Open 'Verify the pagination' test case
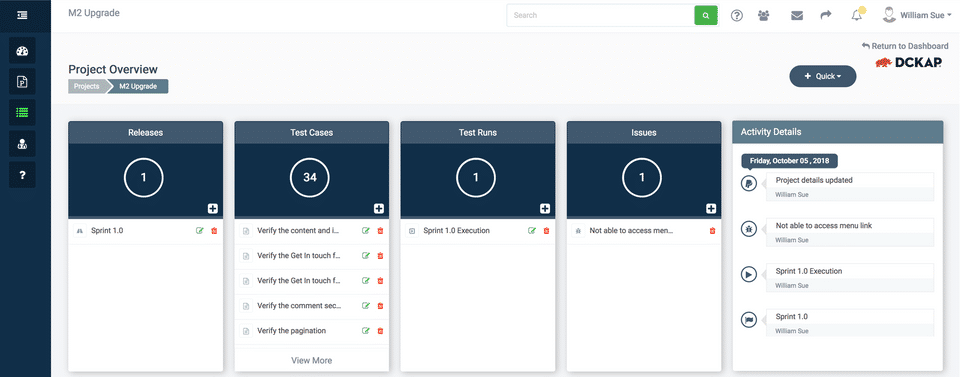The image size is (960, 377). coord(291,330)
